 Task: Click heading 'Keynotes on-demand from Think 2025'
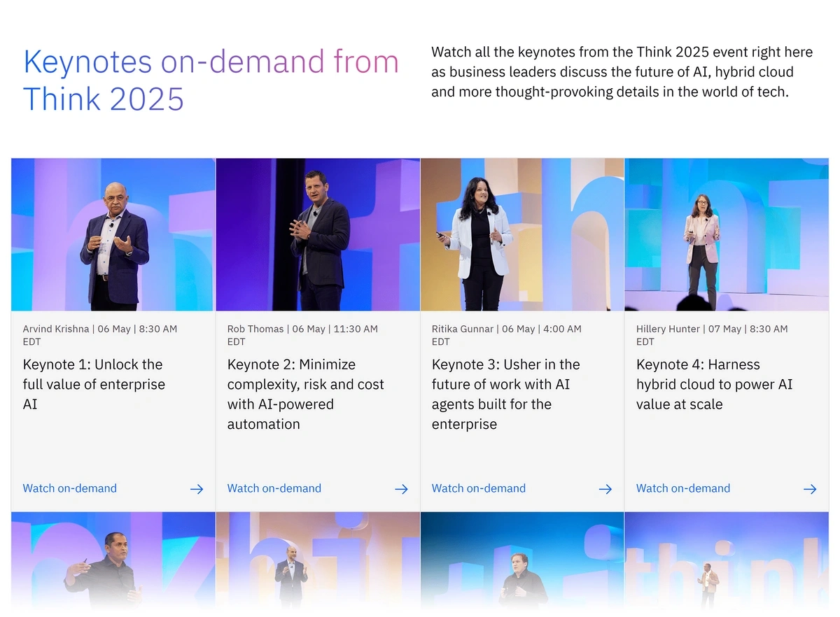[x=211, y=80]
